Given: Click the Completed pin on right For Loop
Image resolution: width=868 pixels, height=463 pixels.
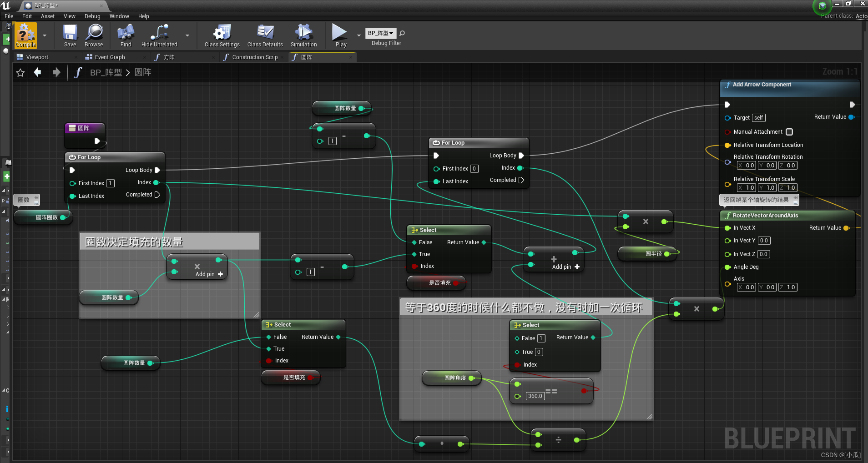Looking at the screenshot, I should pos(521,180).
